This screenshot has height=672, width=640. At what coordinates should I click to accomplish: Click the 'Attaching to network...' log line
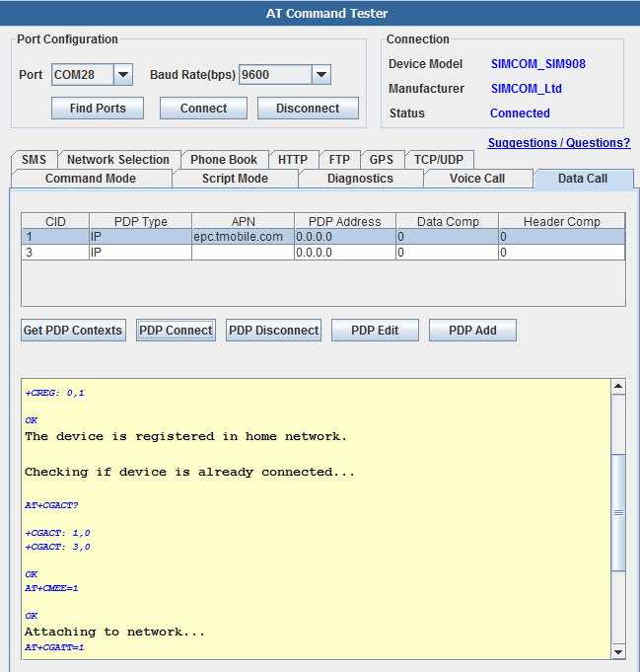(114, 632)
